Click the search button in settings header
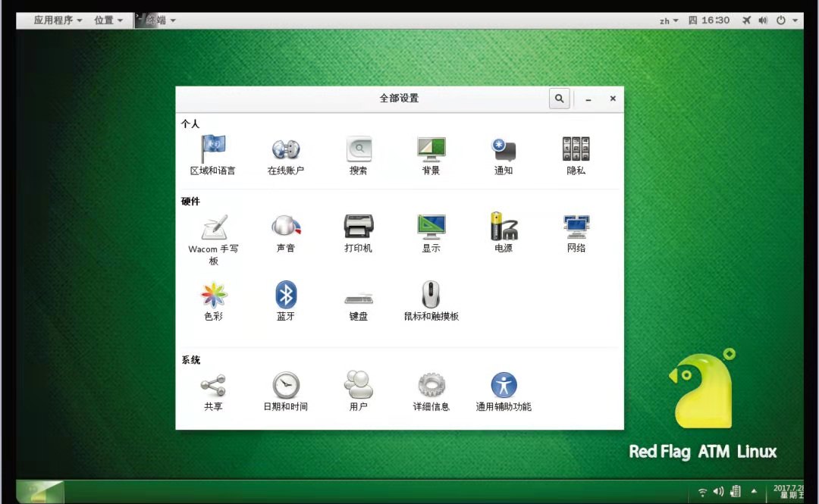The image size is (819, 504). pyautogui.click(x=560, y=99)
